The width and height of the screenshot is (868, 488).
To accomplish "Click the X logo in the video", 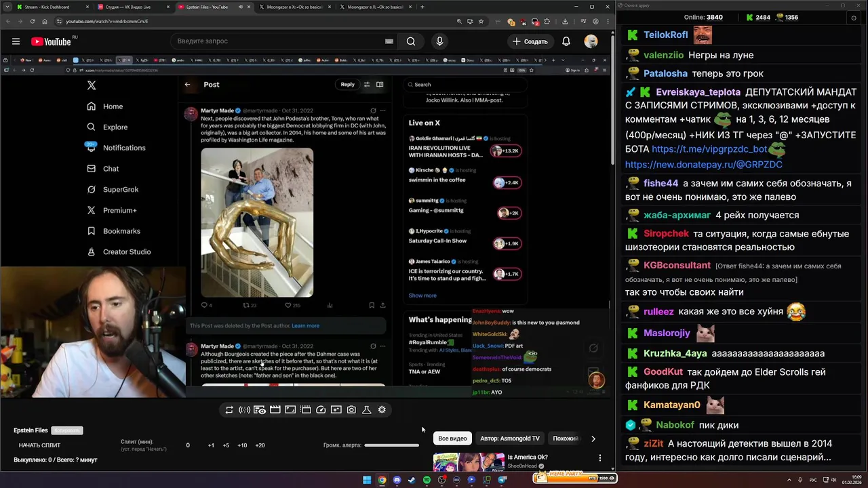I will 92,85.
